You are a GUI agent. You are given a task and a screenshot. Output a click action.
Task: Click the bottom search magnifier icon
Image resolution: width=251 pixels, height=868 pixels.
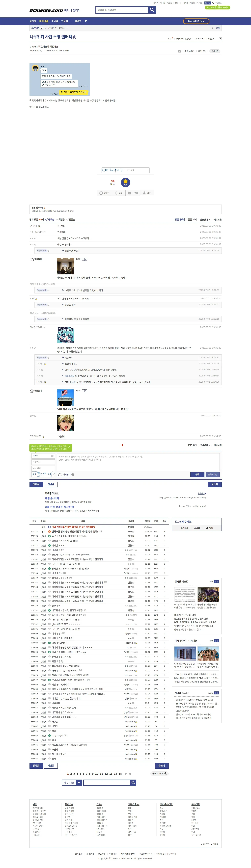[133, 782]
